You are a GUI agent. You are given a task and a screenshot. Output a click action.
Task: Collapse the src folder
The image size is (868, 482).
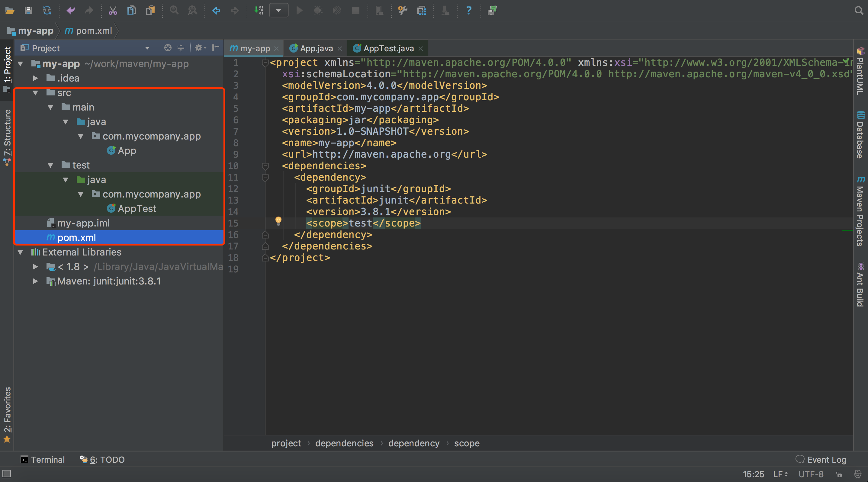[x=35, y=93]
